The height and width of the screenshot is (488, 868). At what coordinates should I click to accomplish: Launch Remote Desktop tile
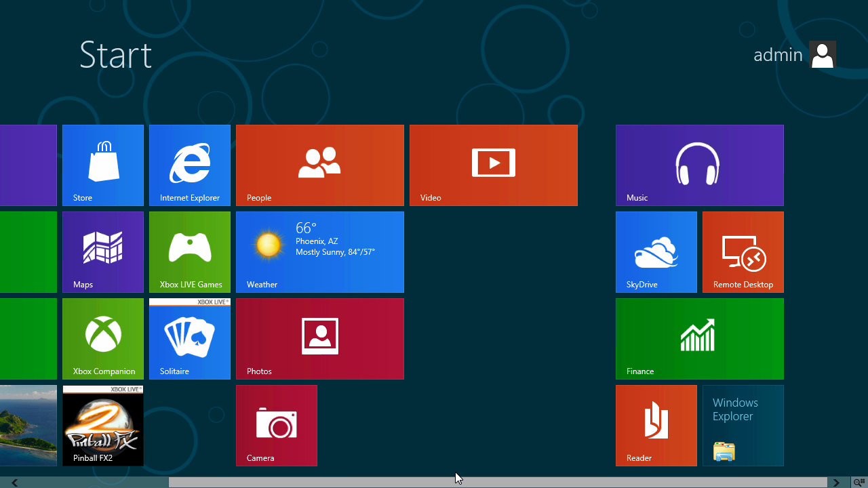click(743, 252)
